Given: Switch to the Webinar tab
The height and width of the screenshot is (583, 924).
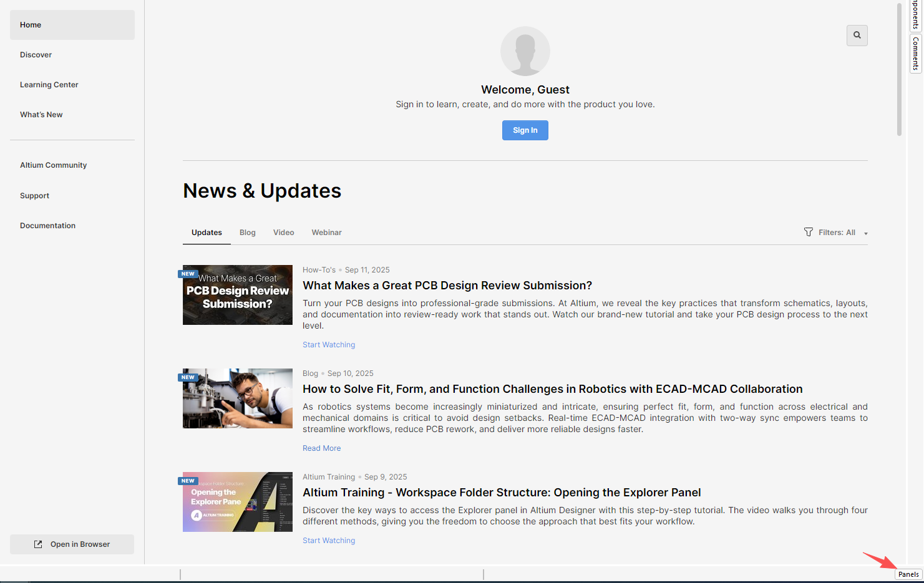Looking at the screenshot, I should (x=326, y=233).
